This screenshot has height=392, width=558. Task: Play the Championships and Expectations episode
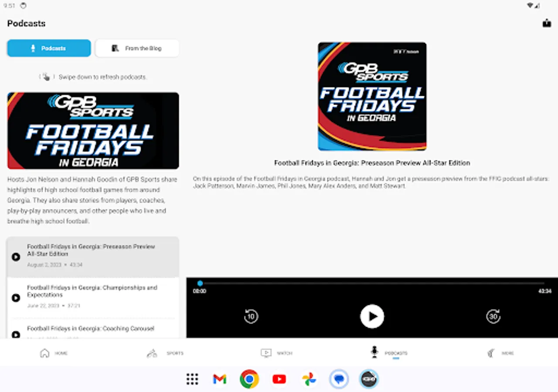click(16, 298)
